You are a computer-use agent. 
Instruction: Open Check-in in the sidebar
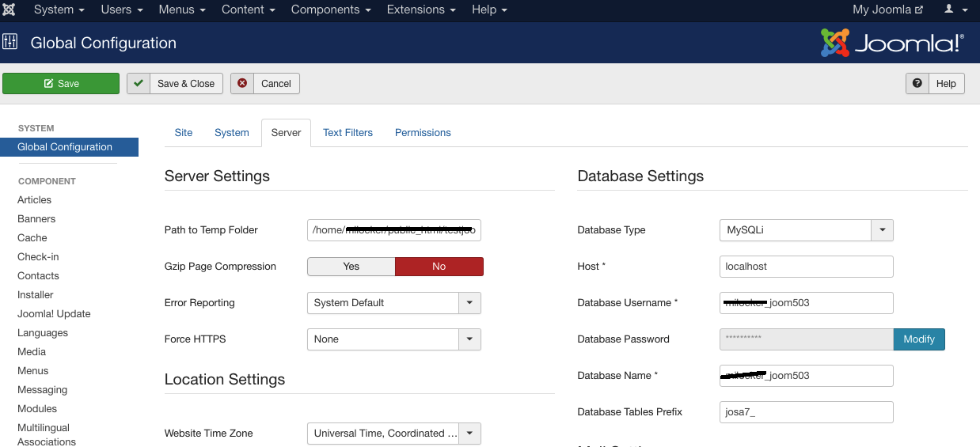38,257
